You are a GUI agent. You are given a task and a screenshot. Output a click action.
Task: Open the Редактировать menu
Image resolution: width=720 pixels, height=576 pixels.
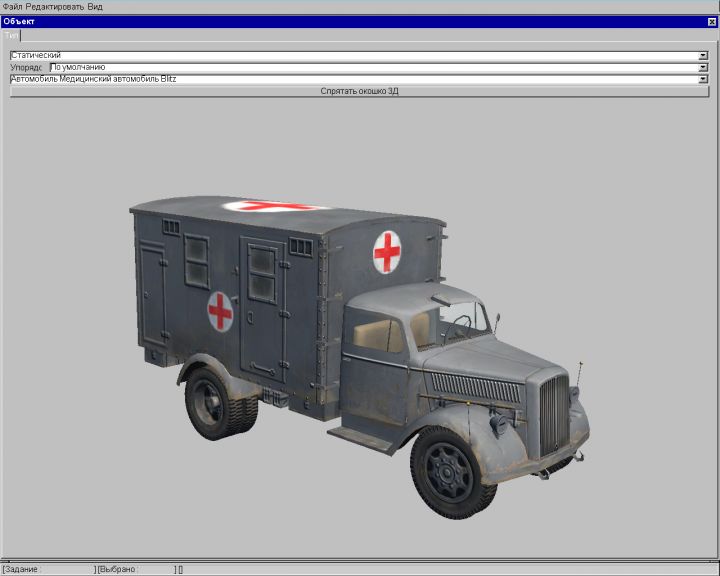coord(54,6)
